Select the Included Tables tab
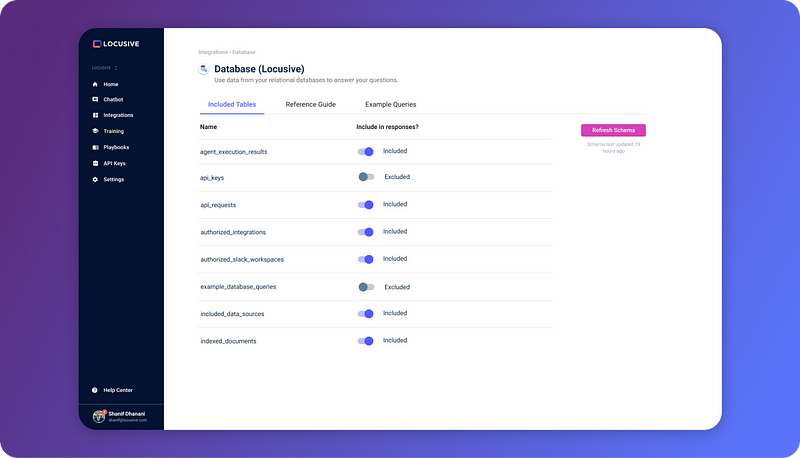 (x=232, y=105)
